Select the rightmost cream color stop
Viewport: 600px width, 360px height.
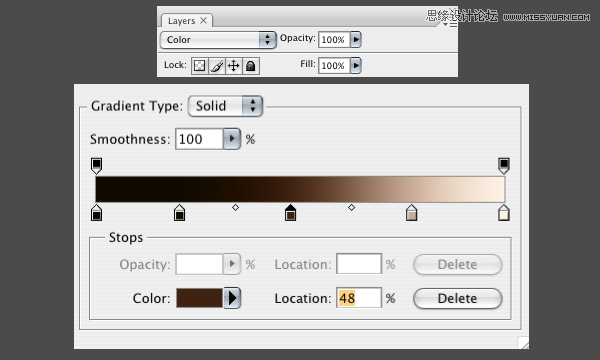pyautogui.click(x=504, y=213)
